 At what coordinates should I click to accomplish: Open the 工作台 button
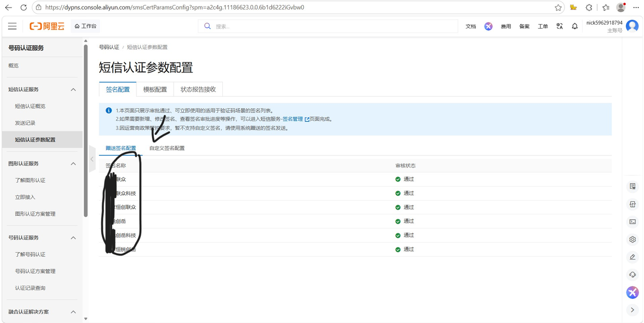[x=86, y=26]
